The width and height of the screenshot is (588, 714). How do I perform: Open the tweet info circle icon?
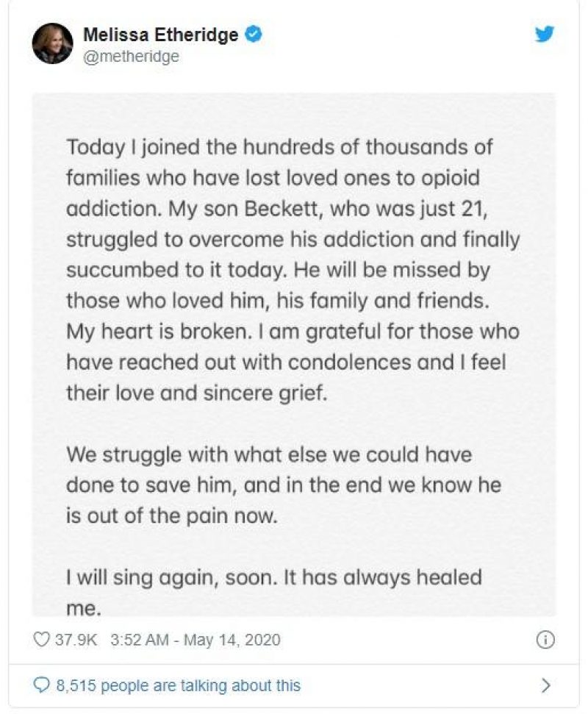tap(545, 640)
